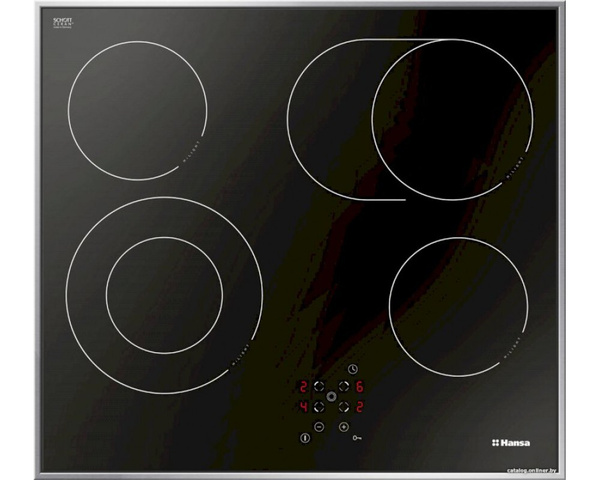
Task: Click the rear-left single cooking zone
Action: (x=138, y=111)
